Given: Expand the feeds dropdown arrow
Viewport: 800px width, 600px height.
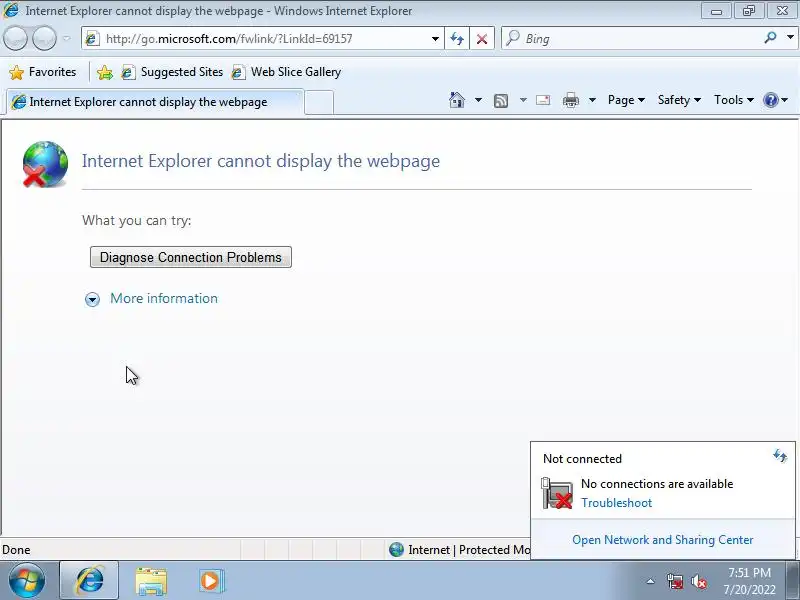Looking at the screenshot, I should pos(523,100).
